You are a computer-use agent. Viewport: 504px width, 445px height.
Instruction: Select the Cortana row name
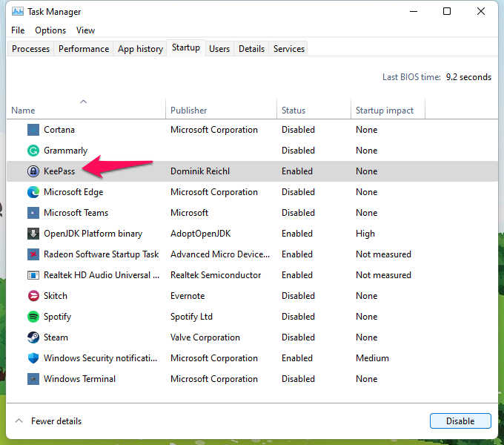point(59,130)
